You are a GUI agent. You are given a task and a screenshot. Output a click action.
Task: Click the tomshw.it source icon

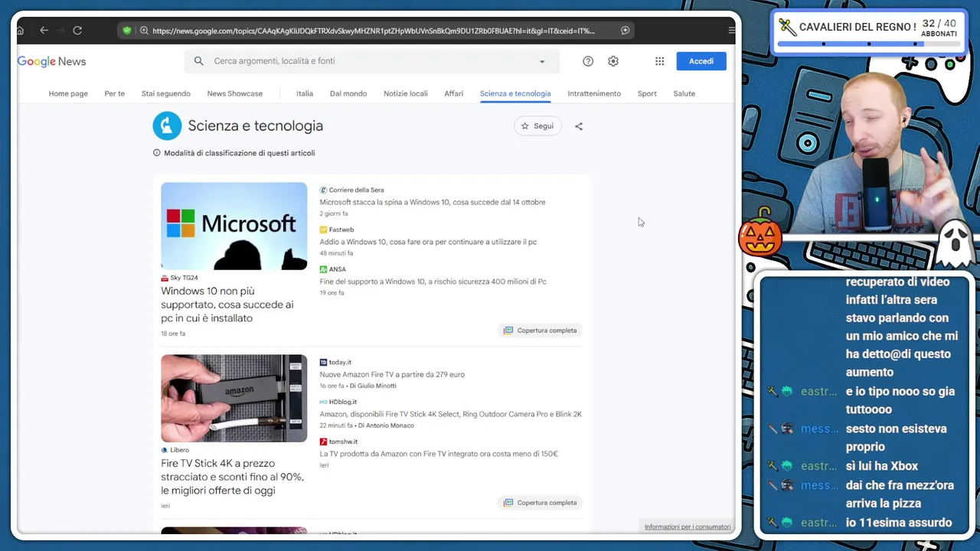click(323, 442)
